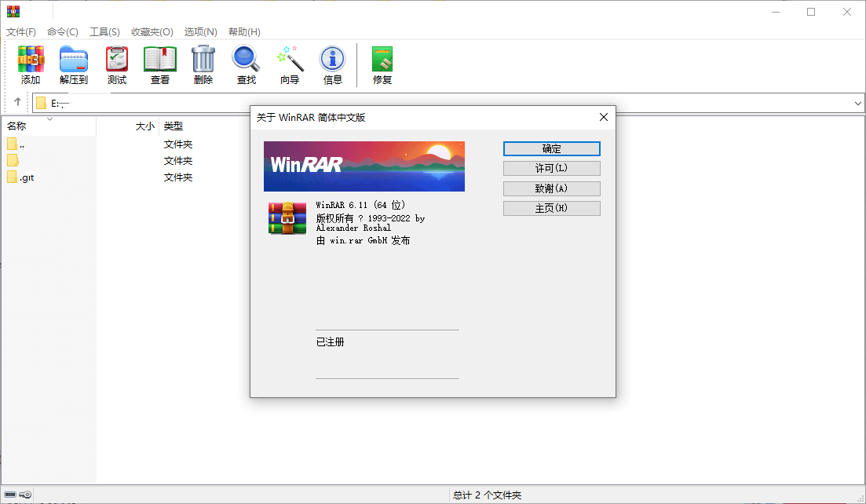Screen dimensions: 866x504
Task: Click the 解压到 (Extract To) toolbar icon
Action: (x=74, y=64)
